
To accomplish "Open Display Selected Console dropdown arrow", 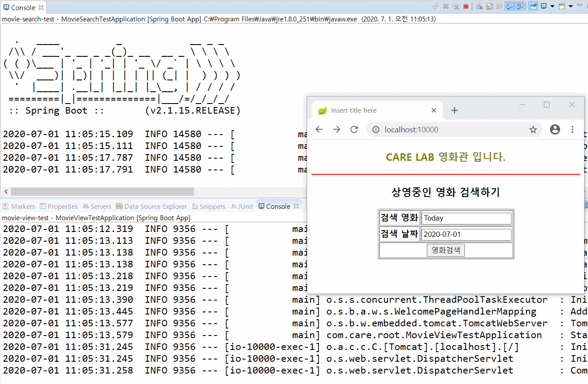I will (552, 6).
